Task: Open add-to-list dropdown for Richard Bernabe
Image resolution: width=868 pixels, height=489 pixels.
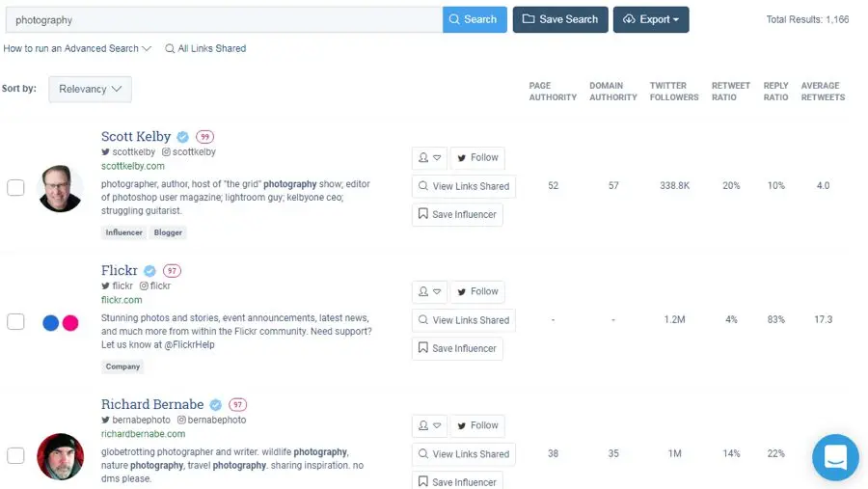Action: [429, 426]
